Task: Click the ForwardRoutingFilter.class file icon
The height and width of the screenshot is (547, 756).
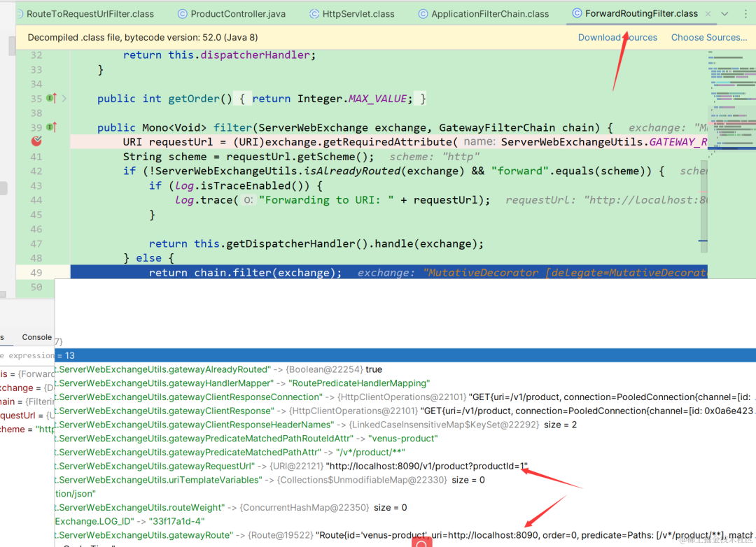Action: (x=577, y=13)
